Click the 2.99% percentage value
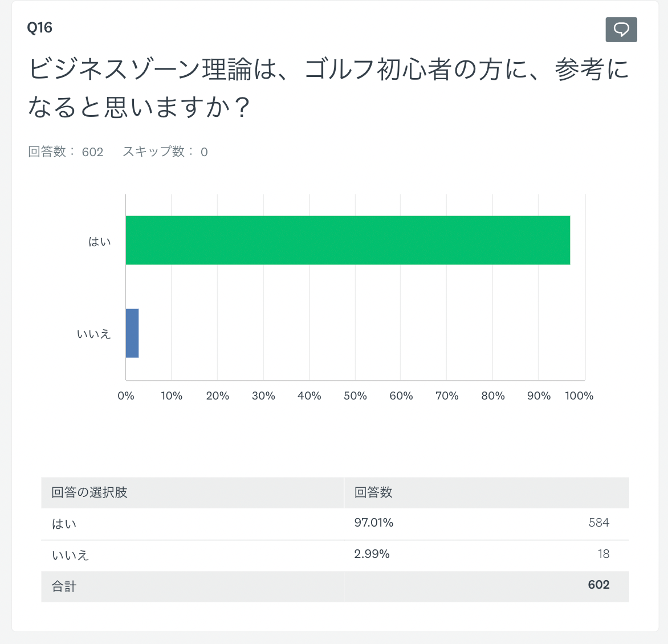 [372, 554]
